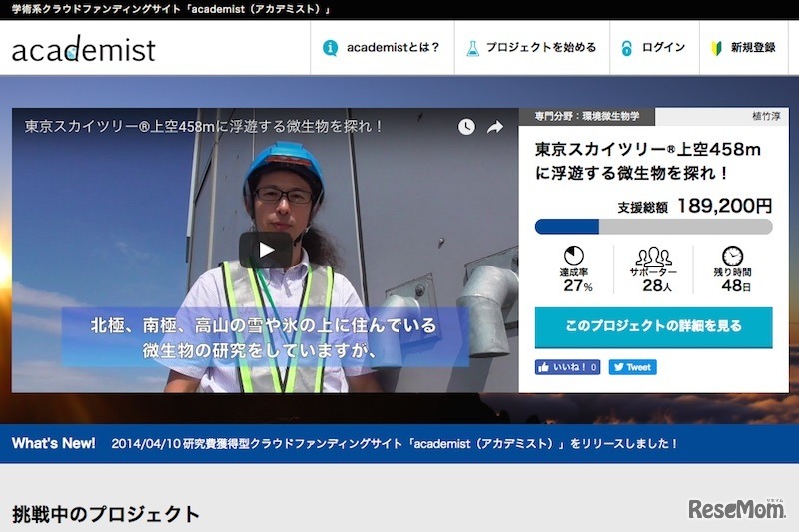Click the 28人 supporter count

tap(657, 286)
